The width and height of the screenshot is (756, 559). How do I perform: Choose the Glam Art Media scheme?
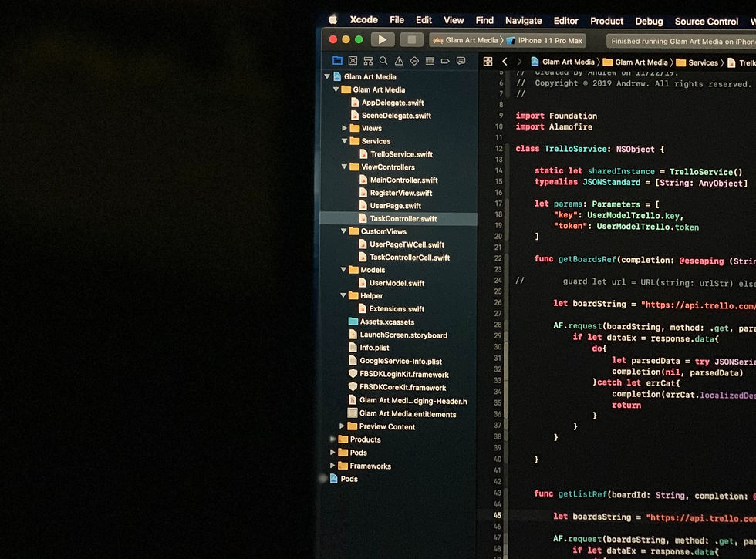tap(465, 40)
